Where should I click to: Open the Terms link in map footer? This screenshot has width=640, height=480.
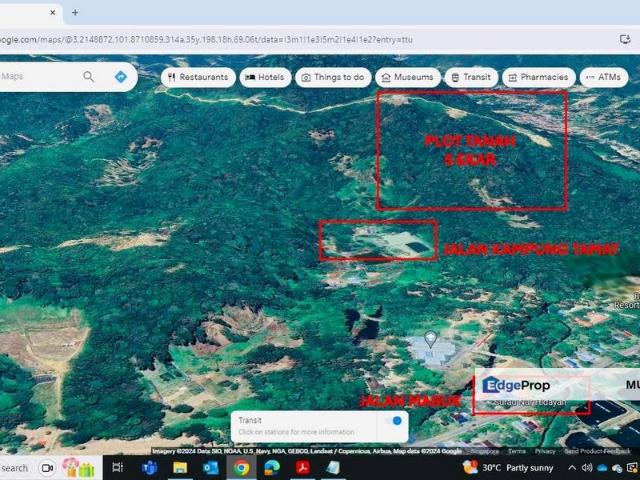517,451
